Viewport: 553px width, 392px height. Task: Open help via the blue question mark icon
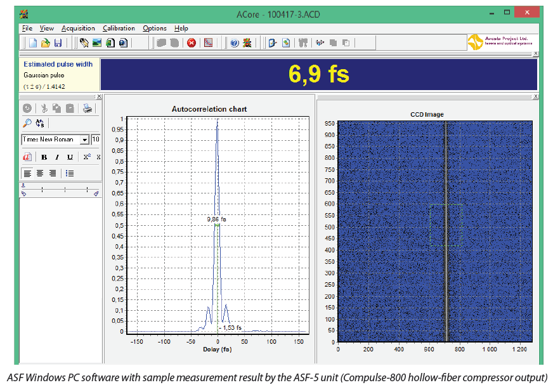tap(234, 43)
